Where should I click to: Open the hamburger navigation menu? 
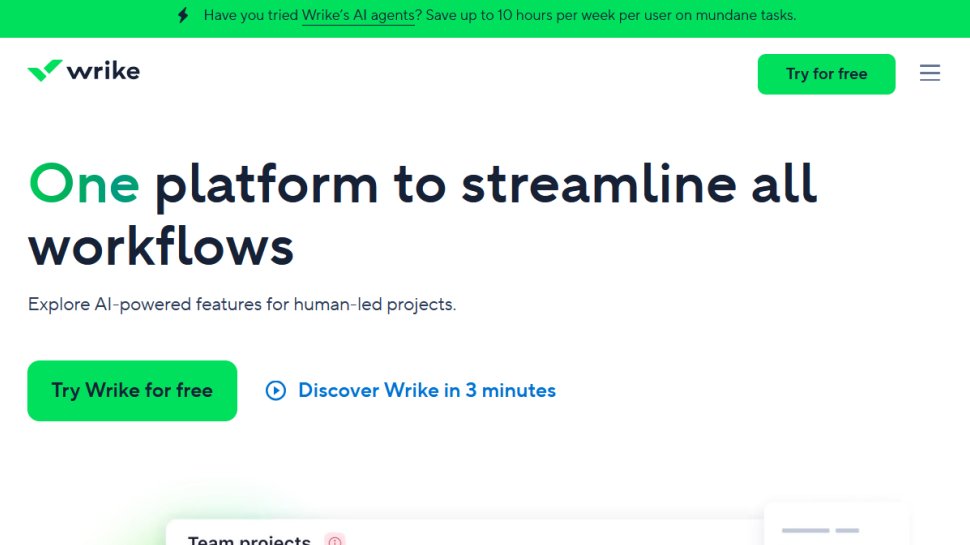tap(929, 73)
